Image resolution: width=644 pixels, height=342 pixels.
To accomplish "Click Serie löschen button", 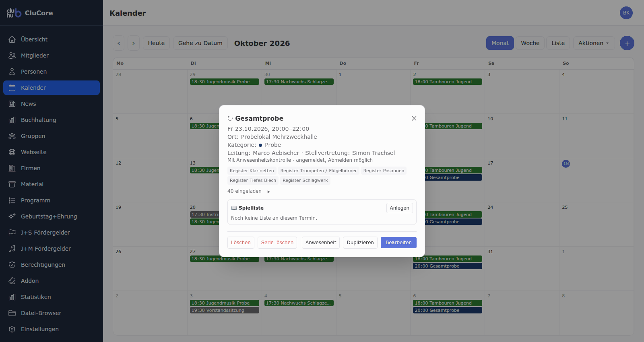I will coord(277,243).
